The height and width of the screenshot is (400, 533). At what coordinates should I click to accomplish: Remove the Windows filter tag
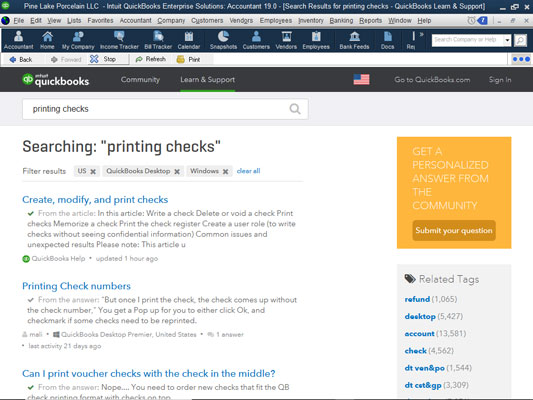coord(225,171)
